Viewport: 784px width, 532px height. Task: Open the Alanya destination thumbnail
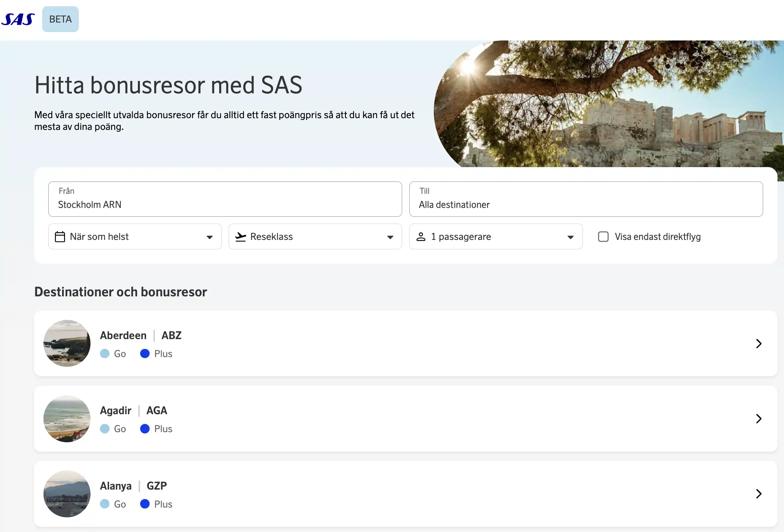[67, 494]
